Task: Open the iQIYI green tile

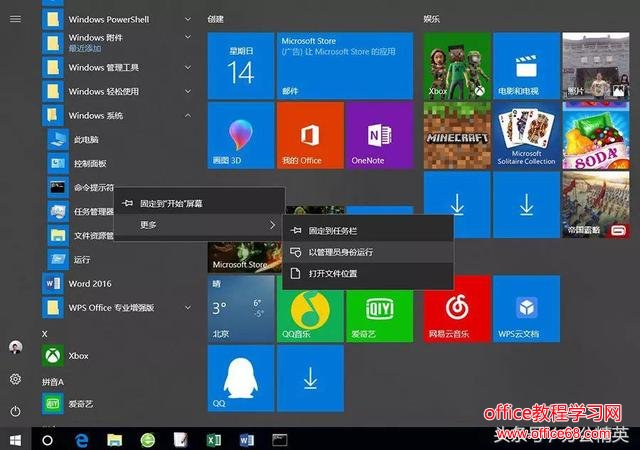Action: click(x=380, y=315)
